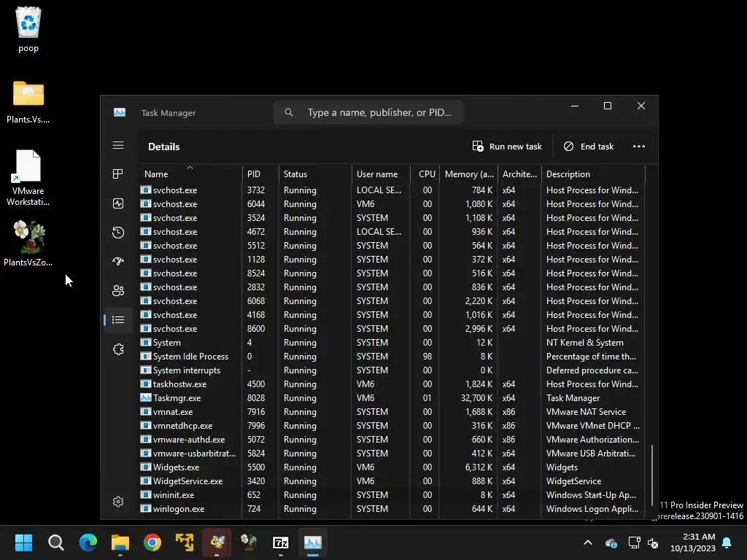Click the 32,700 K memory value
Screen dimensions: 747x560
tap(476, 397)
